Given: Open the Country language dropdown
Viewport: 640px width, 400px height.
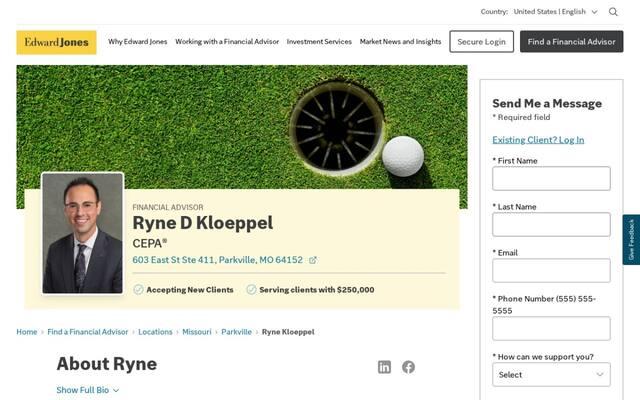Looking at the screenshot, I should click(x=556, y=12).
